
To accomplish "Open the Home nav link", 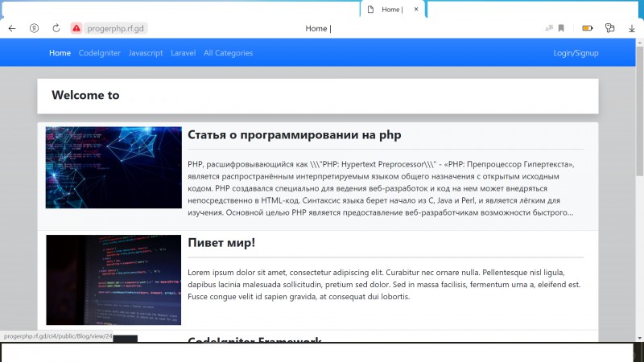I will coord(60,53).
